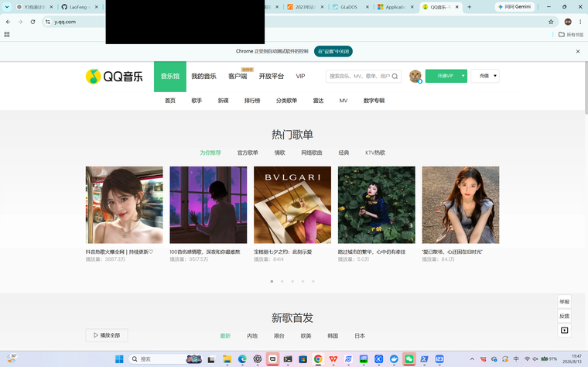Click the 播放全部 button

tap(107, 335)
